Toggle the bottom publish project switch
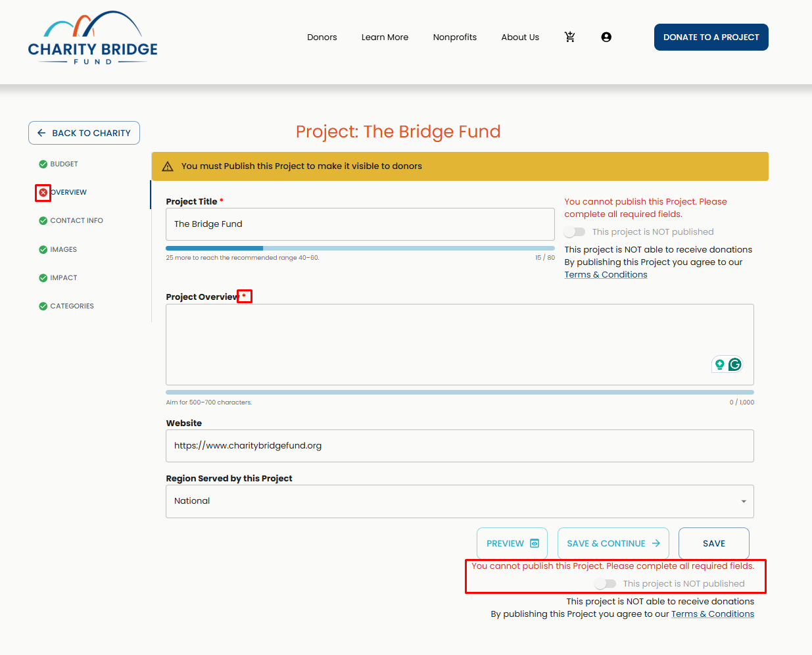Viewport: 812px width, 655px height. coord(606,583)
